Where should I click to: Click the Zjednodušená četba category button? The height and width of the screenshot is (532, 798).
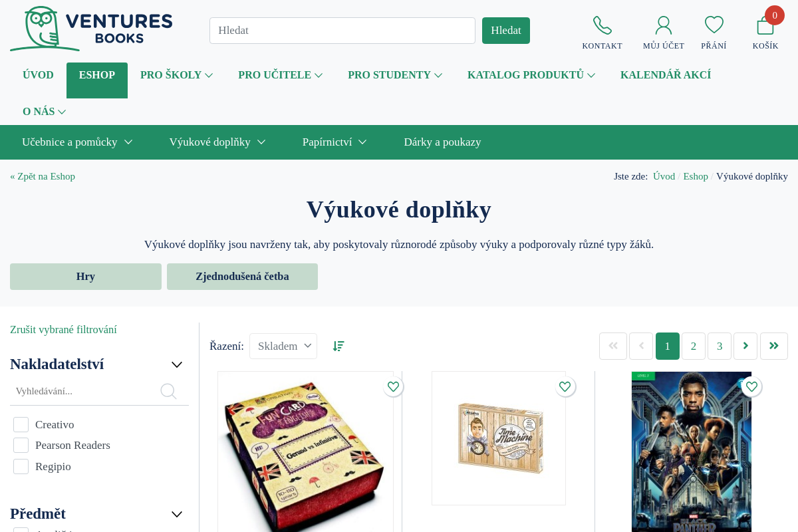coord(242,277)
